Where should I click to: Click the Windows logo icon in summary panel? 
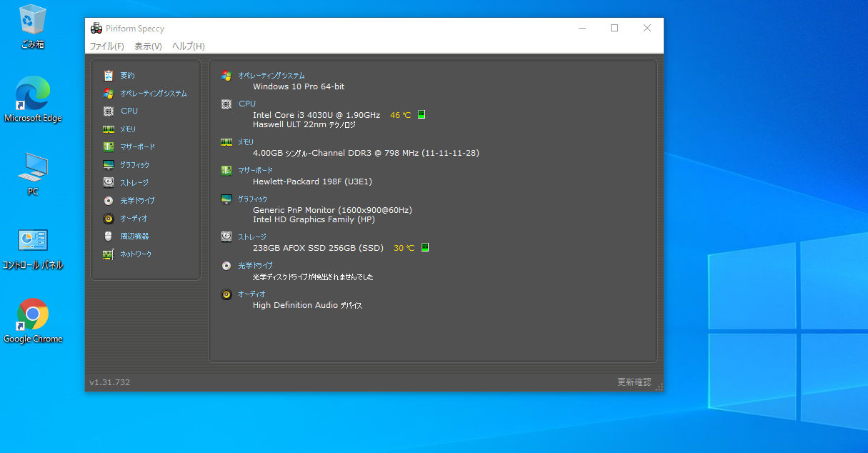(226, 75)
